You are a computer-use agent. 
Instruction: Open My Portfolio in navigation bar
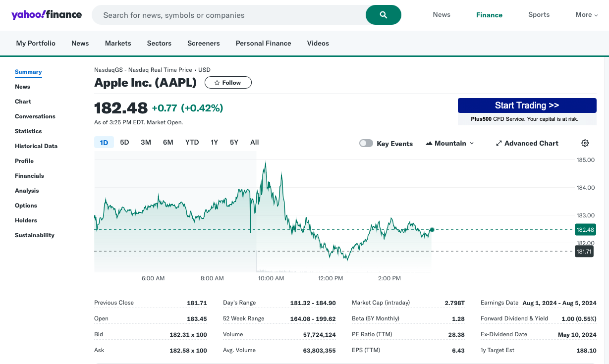coord(36,43)
